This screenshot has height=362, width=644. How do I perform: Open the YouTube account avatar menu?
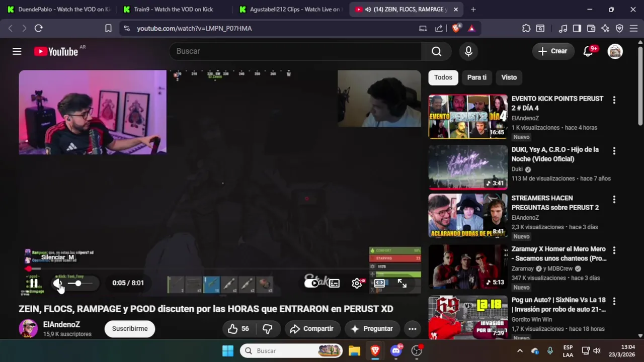tap(615, 51)
